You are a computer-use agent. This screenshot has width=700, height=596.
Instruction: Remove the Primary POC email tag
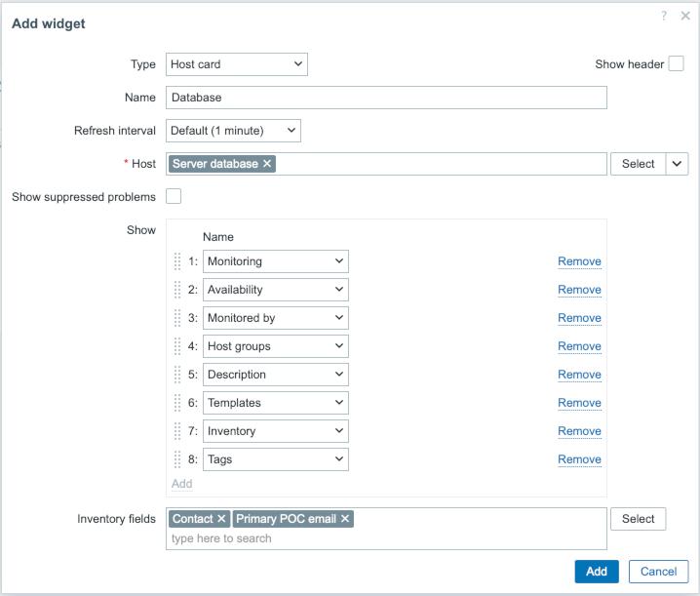click(x=345, y=519)
